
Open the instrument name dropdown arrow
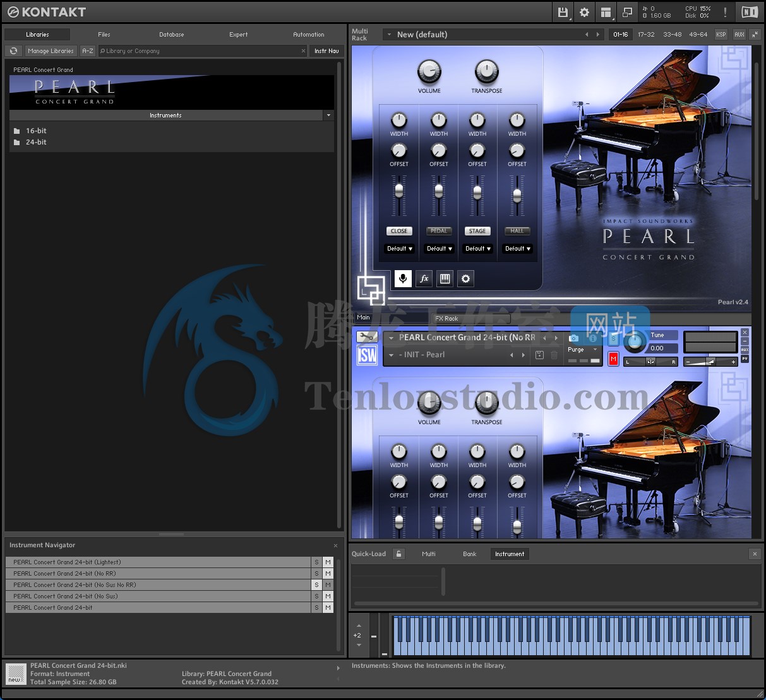(391, 338)
